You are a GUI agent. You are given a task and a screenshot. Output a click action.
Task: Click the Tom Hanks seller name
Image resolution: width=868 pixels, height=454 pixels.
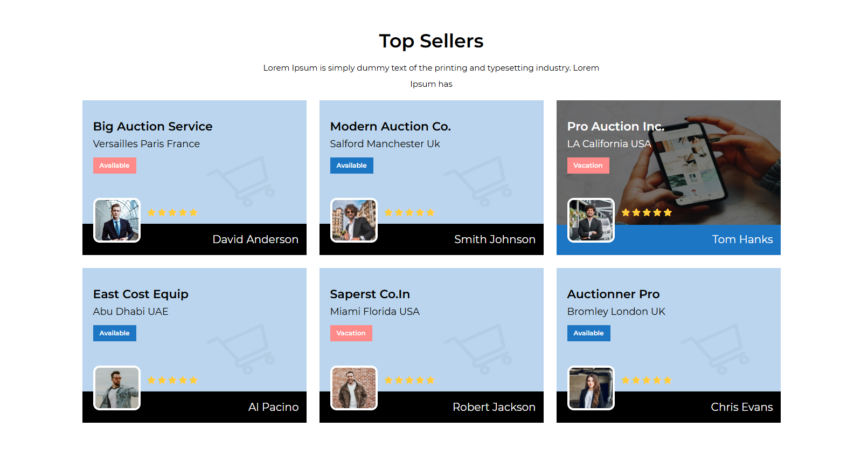tap(742, 239)
